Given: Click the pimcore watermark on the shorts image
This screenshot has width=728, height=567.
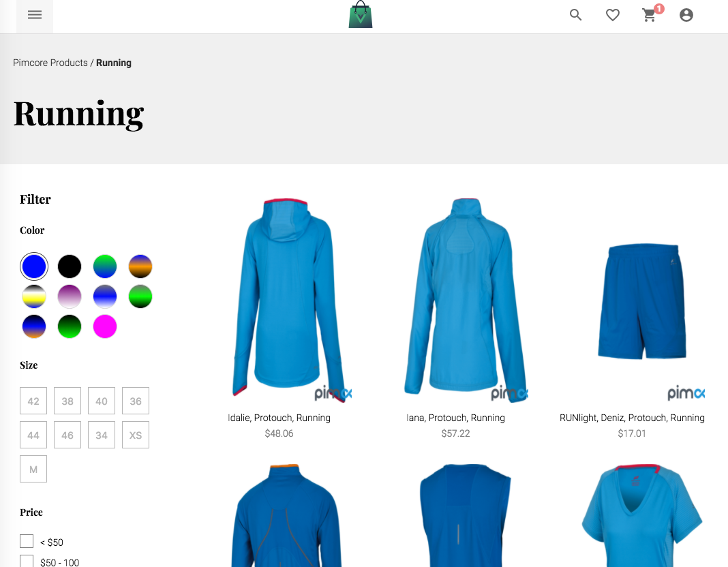Looking at the screenshot, I should tap(685, 393).
